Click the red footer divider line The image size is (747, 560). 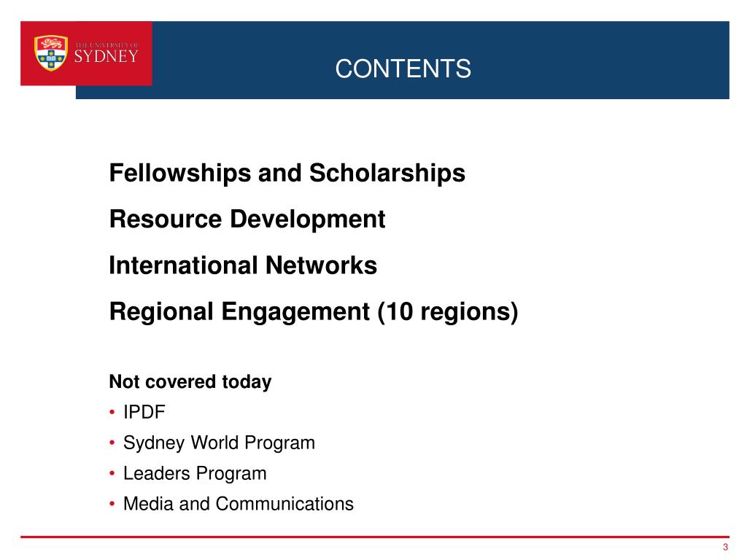tap(375, 537)
